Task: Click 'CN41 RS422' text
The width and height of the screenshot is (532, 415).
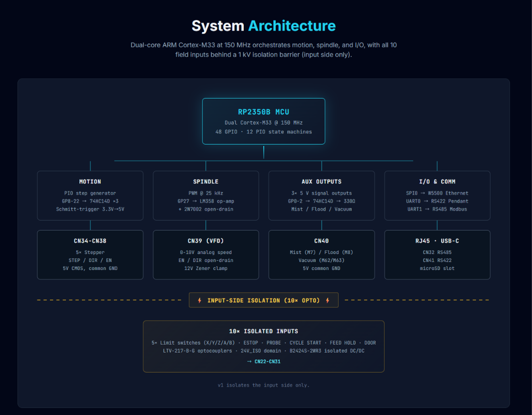Action: [x=438, y=260]
